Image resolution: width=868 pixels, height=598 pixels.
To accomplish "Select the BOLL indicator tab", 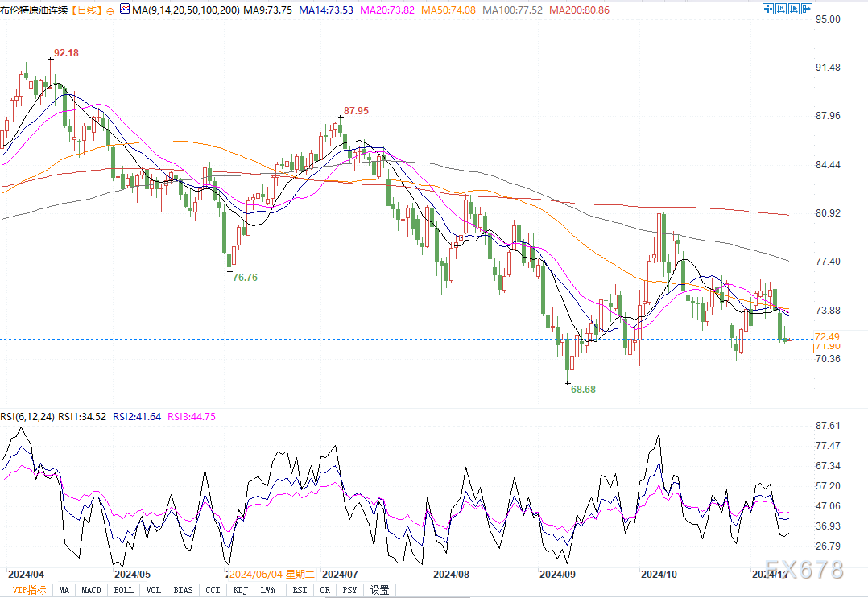I will [x=124, y=590].
